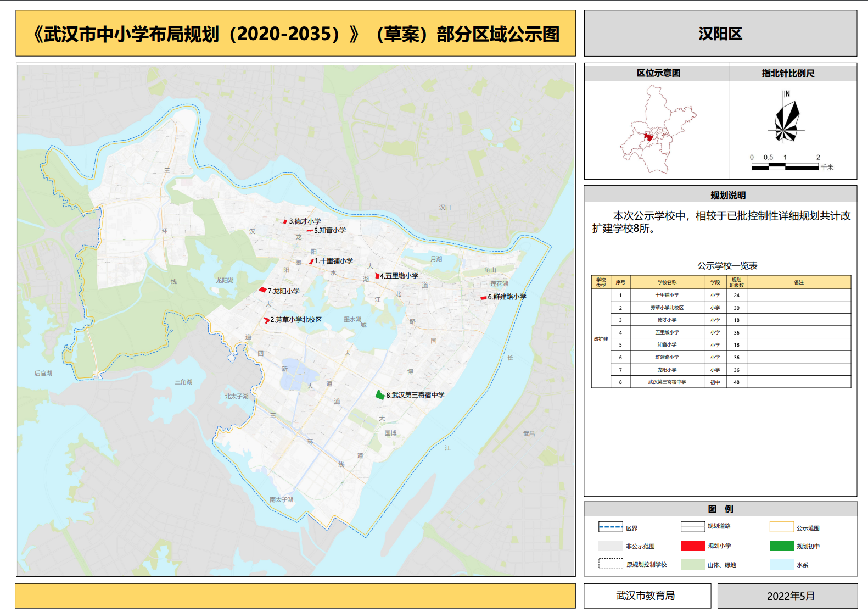Image resolution: width=868 pixels, height=612 pixels.
Task: Select the red 规划小学 legend swatch
Action: pyautogui.click(x=692, y=546)
